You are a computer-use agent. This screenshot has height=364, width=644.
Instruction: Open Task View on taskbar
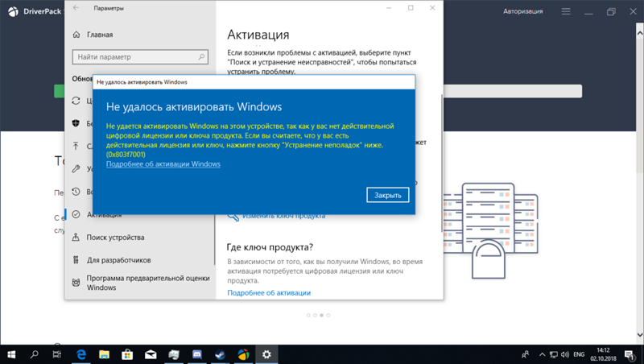[56, 354]
